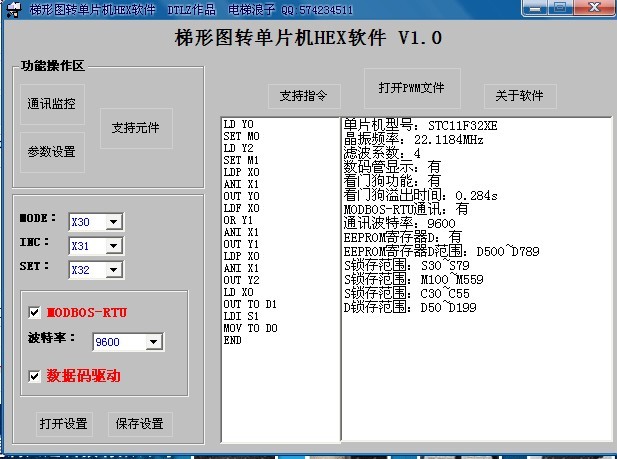
Task: Click the END line in instruction list
Action: (232, 340)
